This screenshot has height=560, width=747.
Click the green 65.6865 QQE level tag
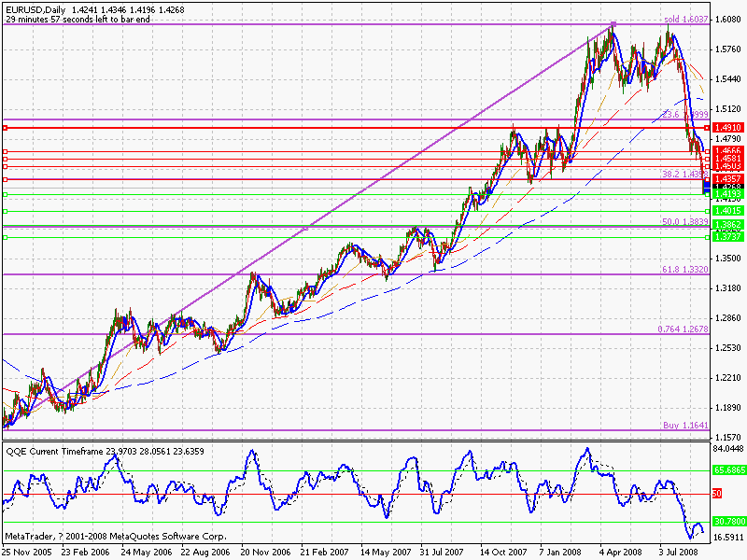click(729, 470)
